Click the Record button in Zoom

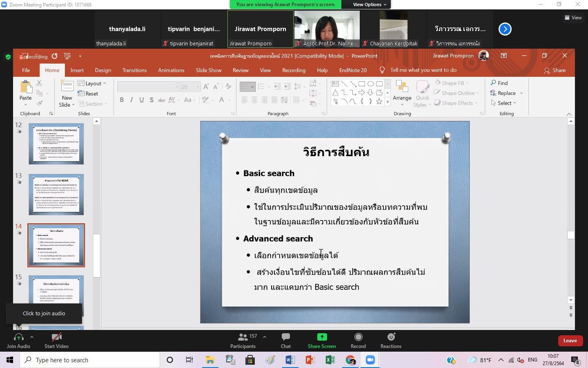(358, 340)
